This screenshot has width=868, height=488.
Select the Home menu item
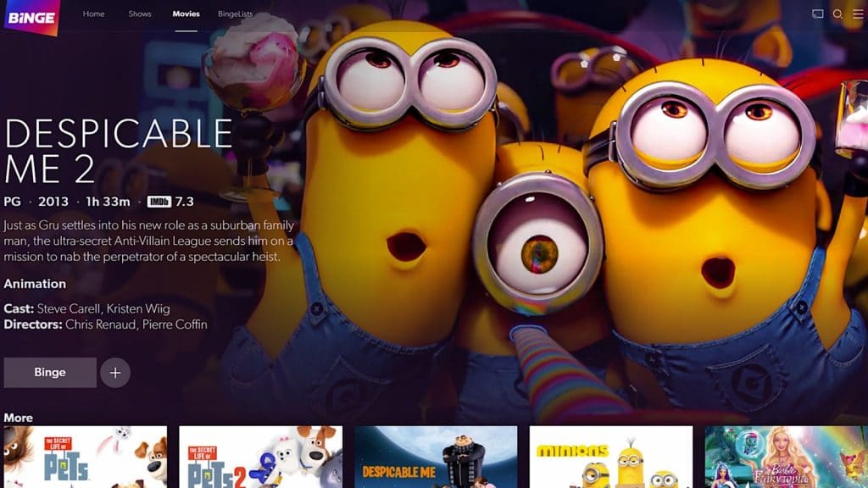(x=94, y=14)
